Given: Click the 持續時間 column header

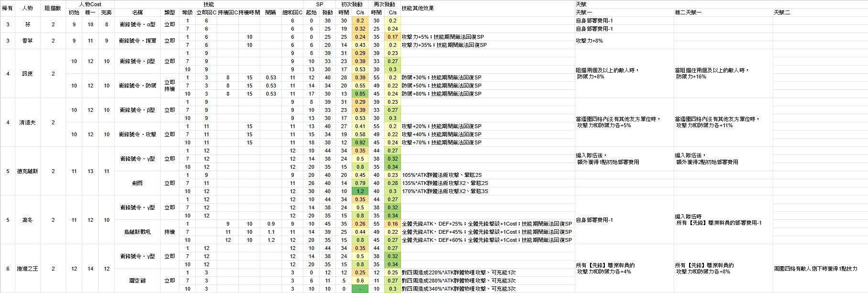Looking at the screenshot, I should pyautogui.click(x=249, y=12).
